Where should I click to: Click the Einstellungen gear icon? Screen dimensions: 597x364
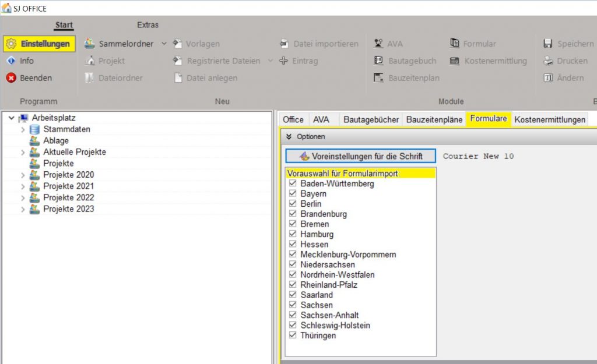coord(11,44)
